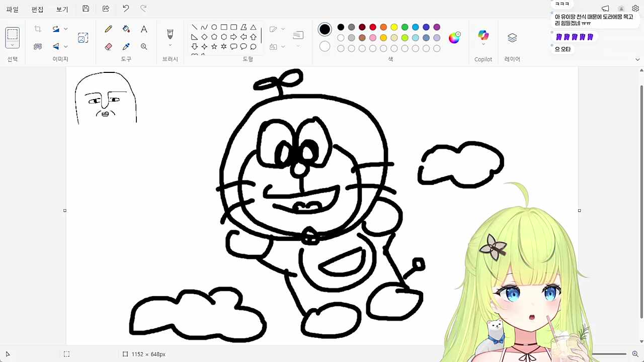Expand the Copilot dropdown menu

coord(484,44)
